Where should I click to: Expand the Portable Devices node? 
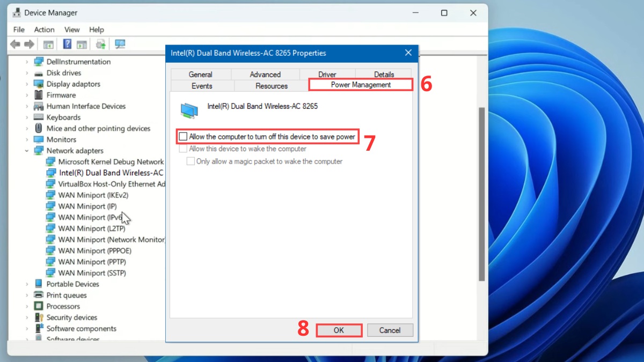[26, 284]
